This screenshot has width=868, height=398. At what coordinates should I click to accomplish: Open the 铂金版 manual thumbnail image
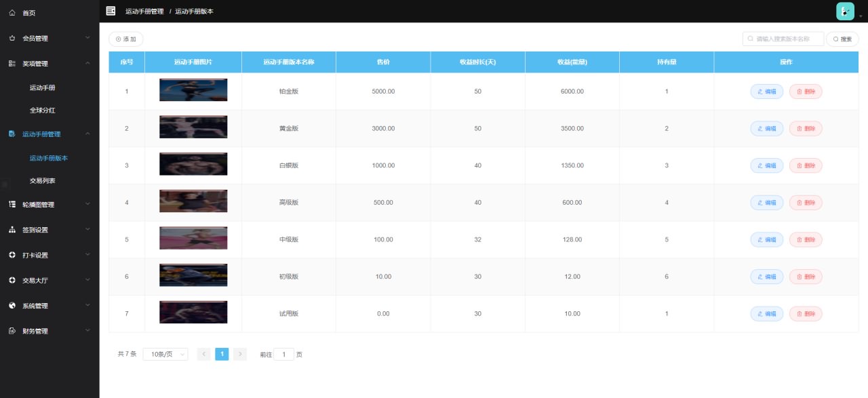click(x=193, y=90)
